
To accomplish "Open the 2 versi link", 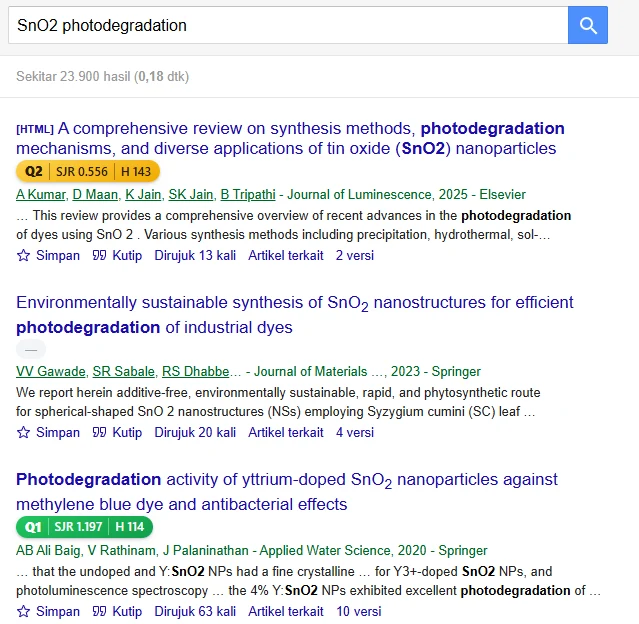I will pos(355,255).
